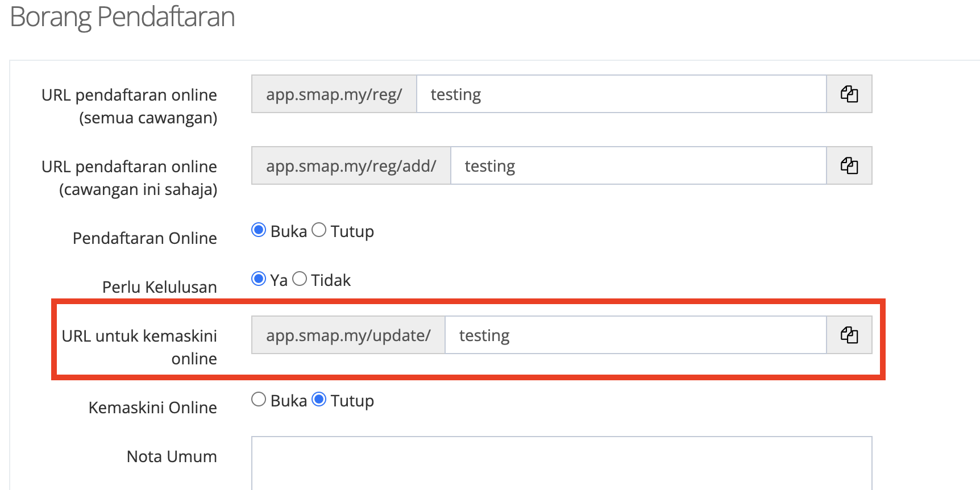Click the Borang Pendaftaran heading
This screenshot has height=490, width=980.
123,17
